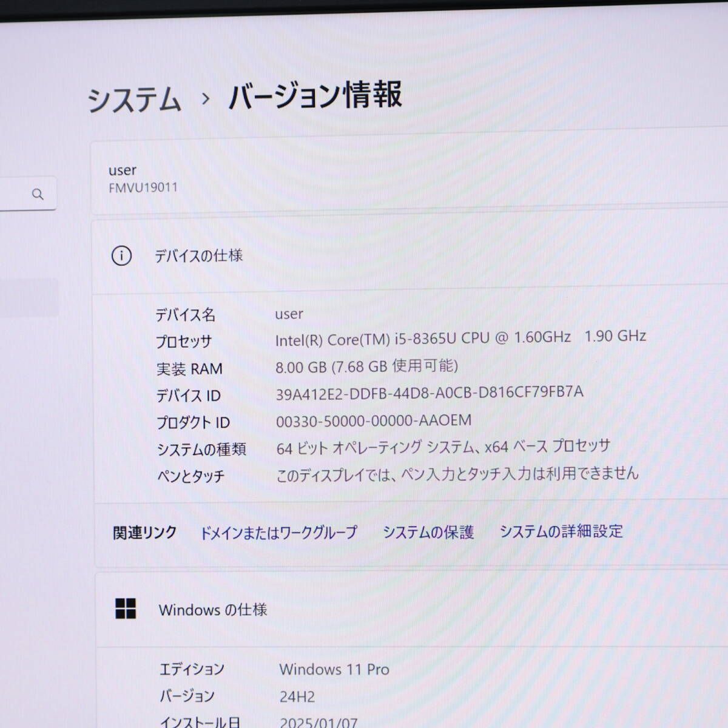Go back to システム breadcrumb
Screen dimensions: 728x728
coord(134,99)
